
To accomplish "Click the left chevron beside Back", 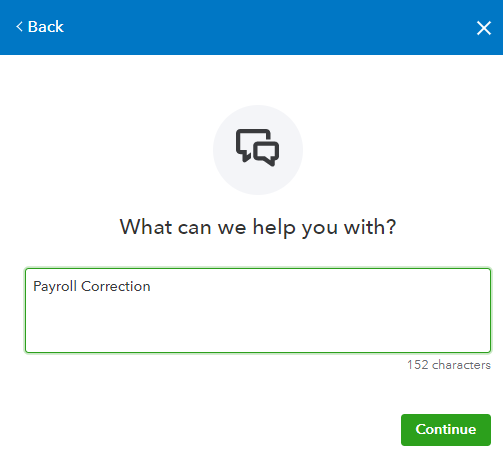I will (x=19, y=27).
